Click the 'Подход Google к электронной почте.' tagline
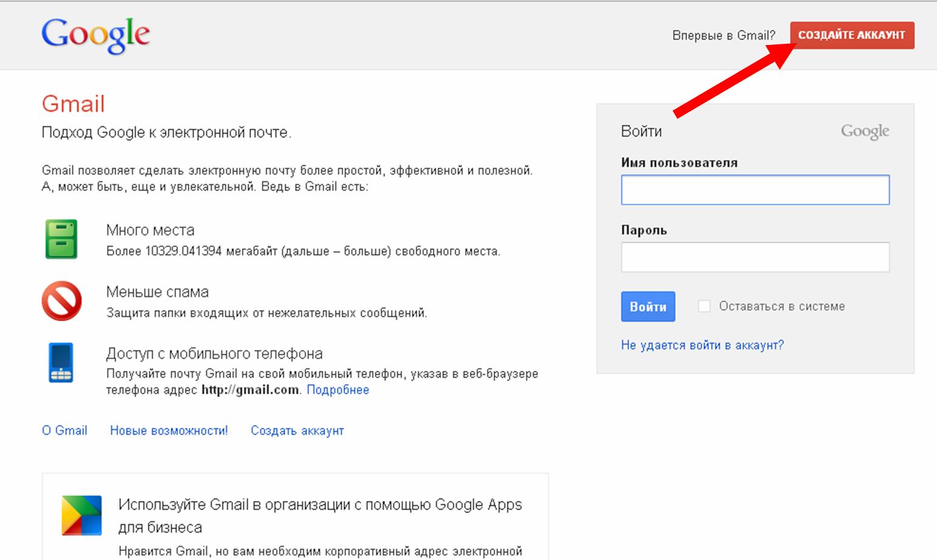 167,133
